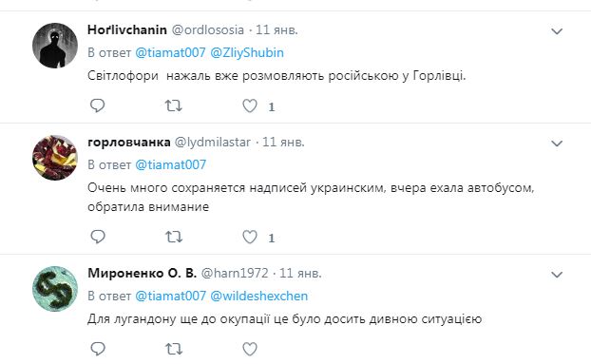This screenshot has height=364, width=591.
Task: Open @ZliyShubin mention link
Action: pyautogui.click(x=247, y=53)
